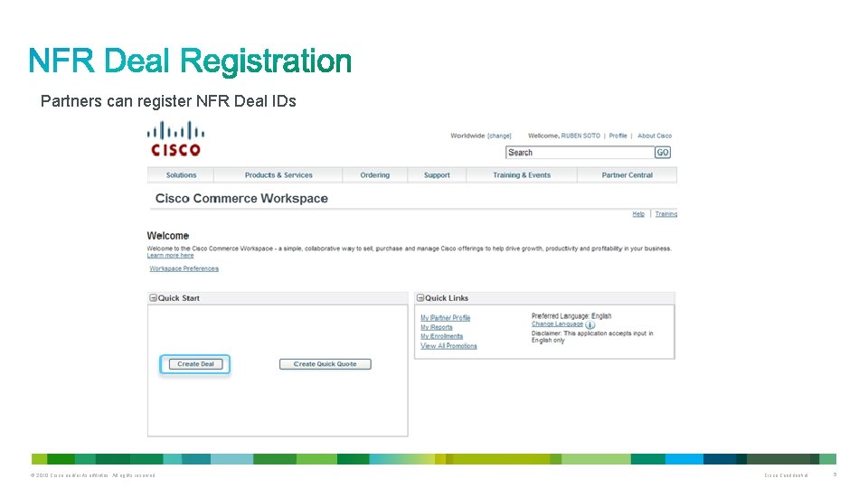The image size is (868, 488).
Task: Open the Training & Events menu
Action: 522,174
